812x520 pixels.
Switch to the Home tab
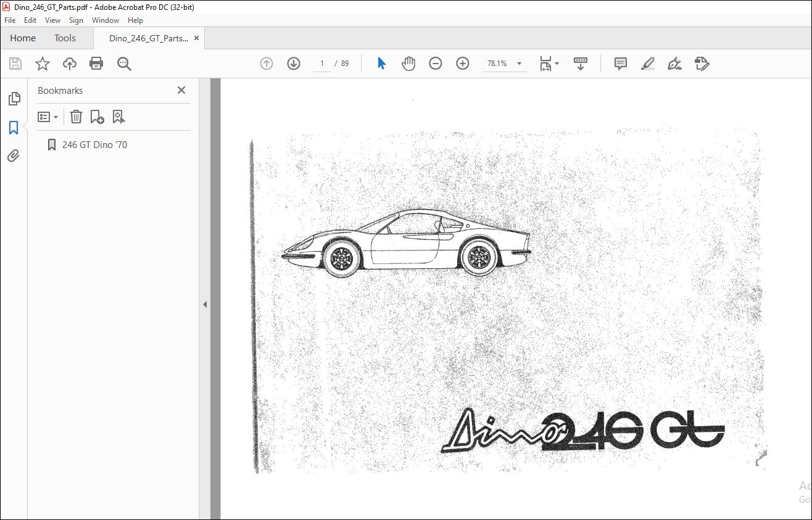coord(23,38)
